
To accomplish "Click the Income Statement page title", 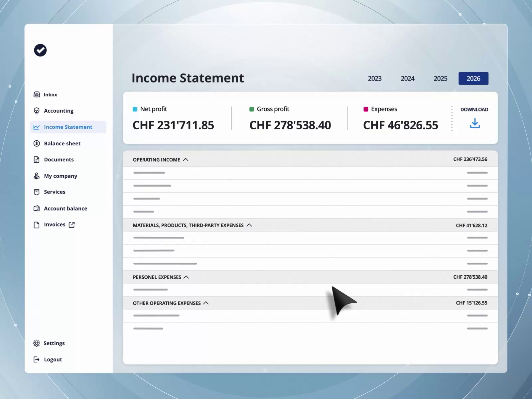I will tap(188, 78).
